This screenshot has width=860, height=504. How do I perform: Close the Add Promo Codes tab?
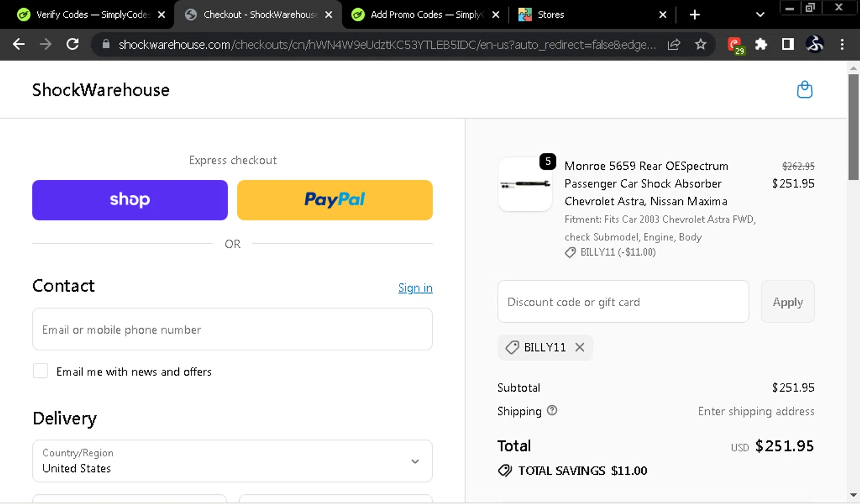(496, 15)
